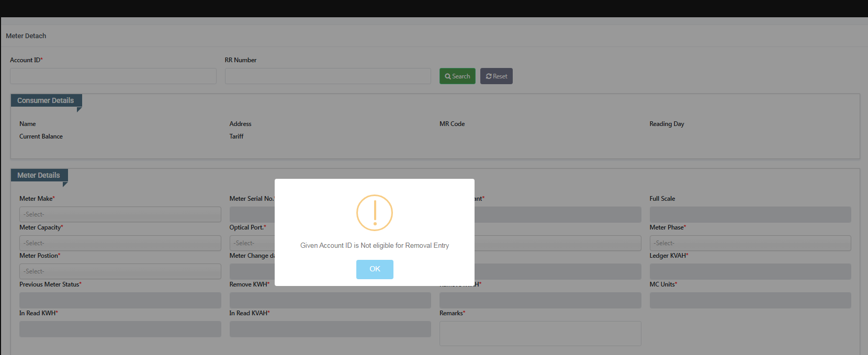Click the Meter Detach page title
Viewport: 868px width, 355px height.
pos(26,36)
